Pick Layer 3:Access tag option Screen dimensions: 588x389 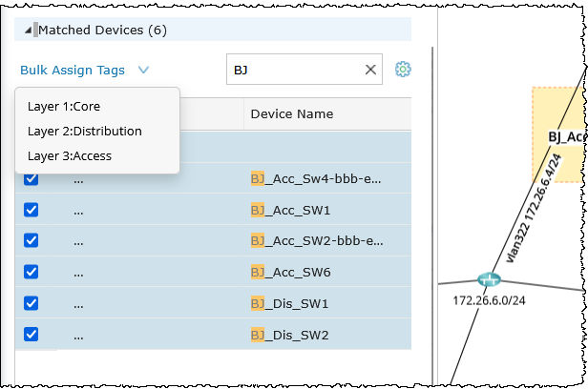pyautogui.click(x=70, y=155)
